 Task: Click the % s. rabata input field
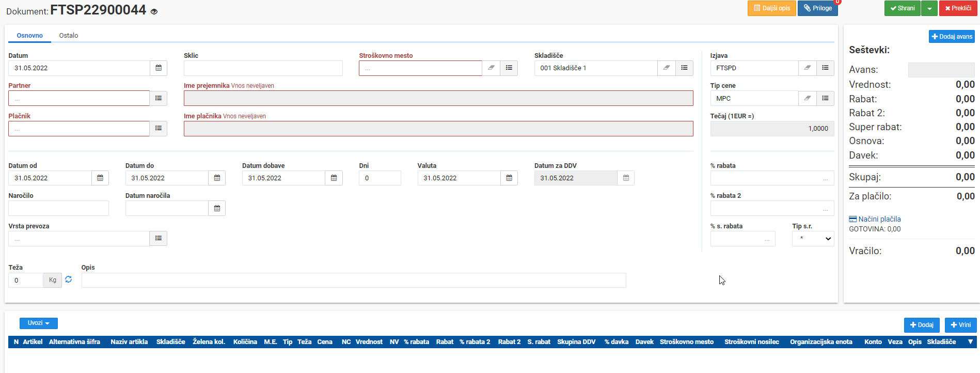coord(742,239)
